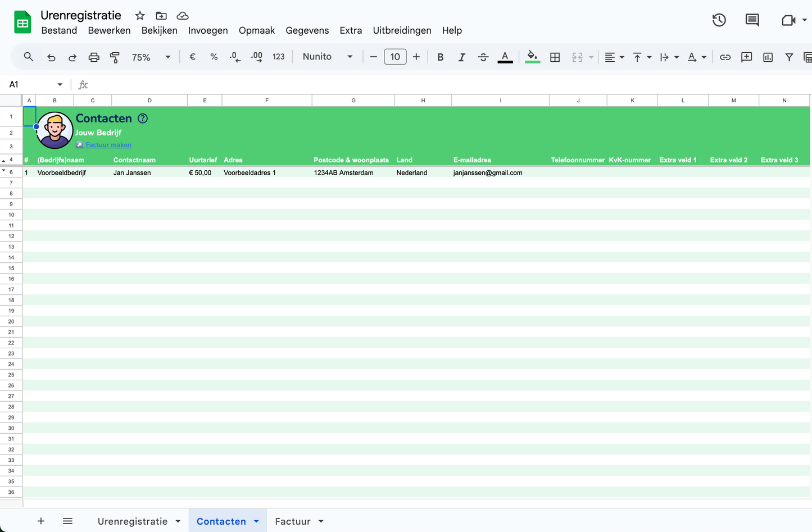
Task: Click the Factuur maken link
Action: [x=108, y=145]
